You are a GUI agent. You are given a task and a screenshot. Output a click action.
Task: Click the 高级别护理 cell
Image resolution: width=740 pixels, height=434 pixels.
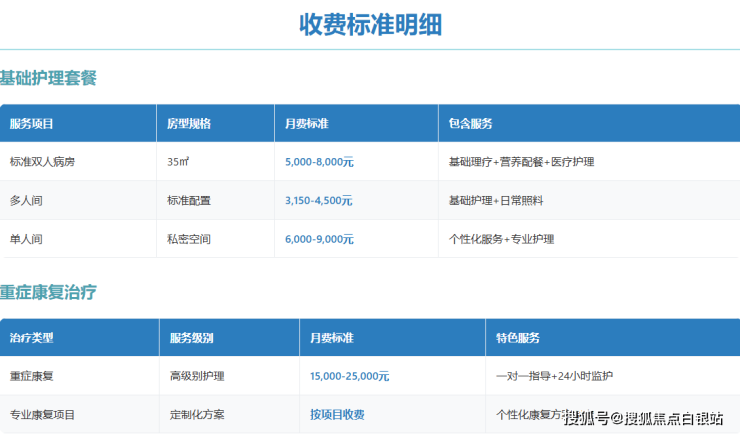[197, 376]
